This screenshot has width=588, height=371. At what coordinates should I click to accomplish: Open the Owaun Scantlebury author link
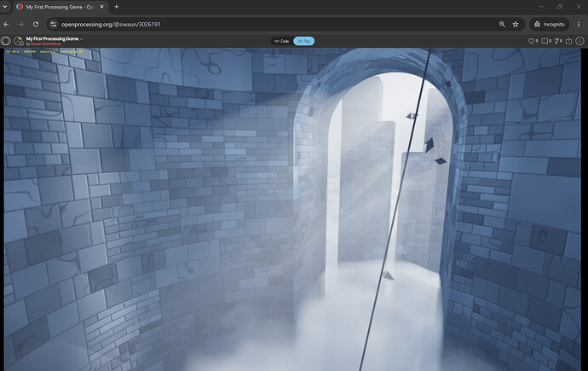coord(46,43)
